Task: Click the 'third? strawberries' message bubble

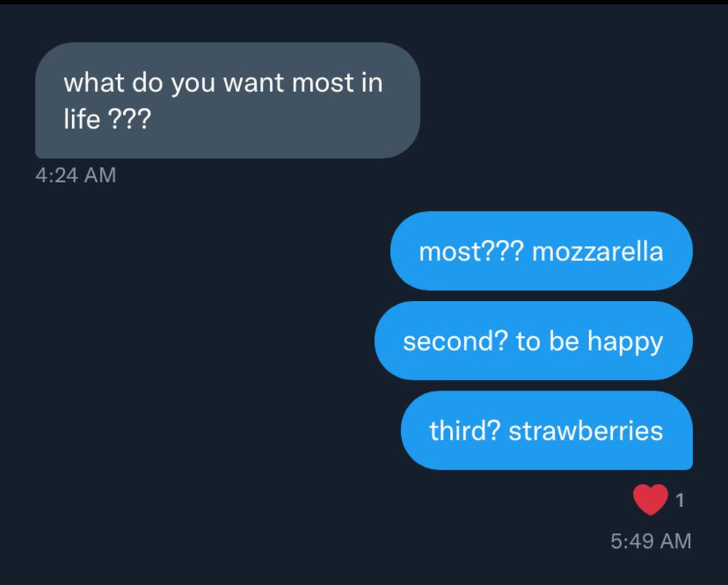Action: (546, 431)
